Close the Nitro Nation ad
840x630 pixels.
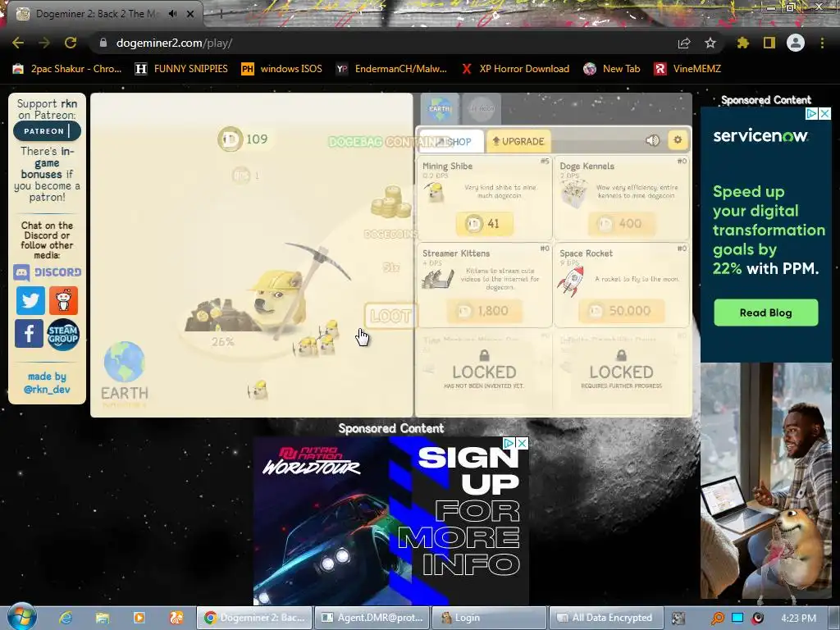click(x=523, y=443)
